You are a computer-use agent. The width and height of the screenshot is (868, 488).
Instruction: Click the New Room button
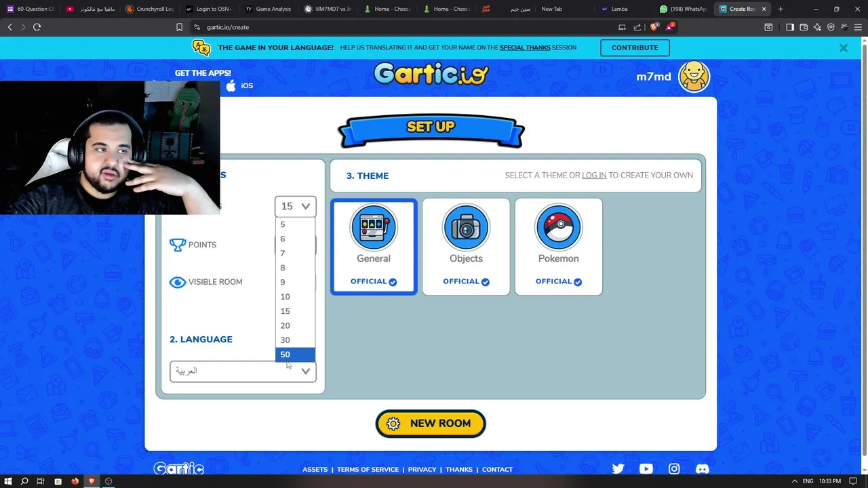(431, 424)
